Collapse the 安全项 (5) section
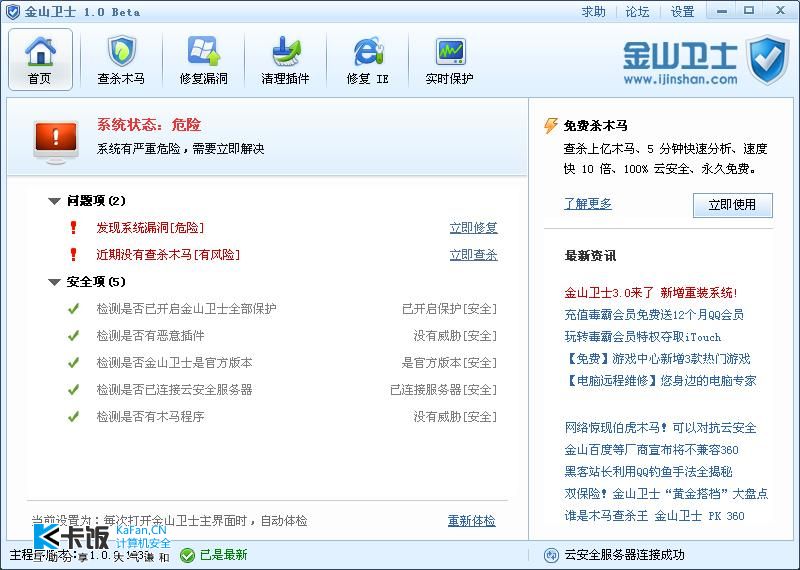Viewport: 800px width, 570px height. 55,282
